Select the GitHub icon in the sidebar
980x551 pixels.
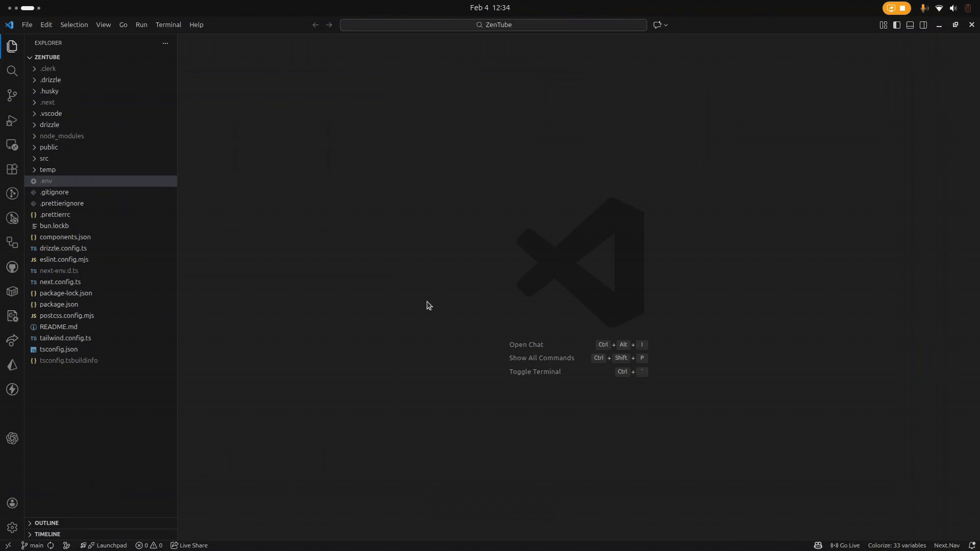(x=12, y=267)
